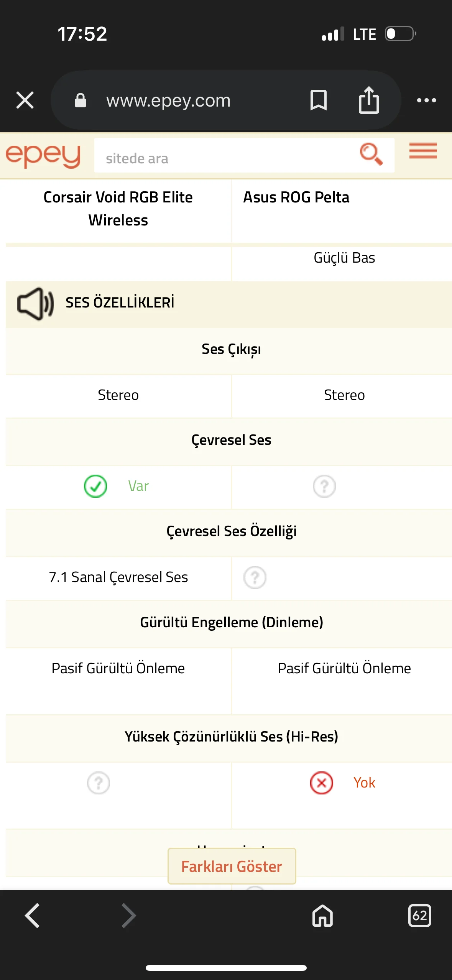The height and width of the screenshot is (980, 452).
Task: Open the share sheet icon
Action: click(x=369, y=100)
